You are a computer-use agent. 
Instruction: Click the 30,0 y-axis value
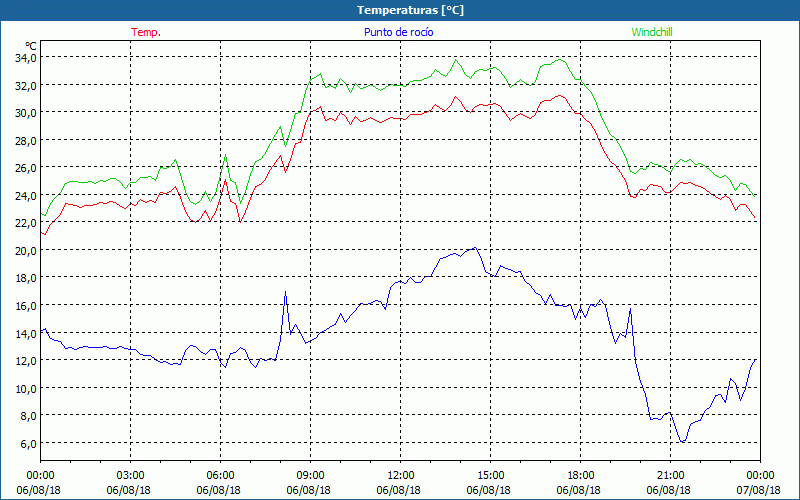(x=26, y=113)
